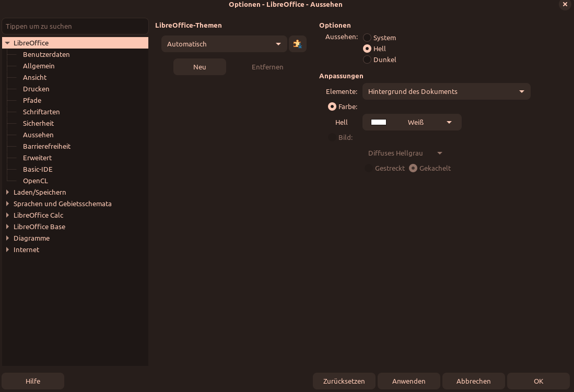
Task: Close the Optionen dialog window
Action: [565, 4]
